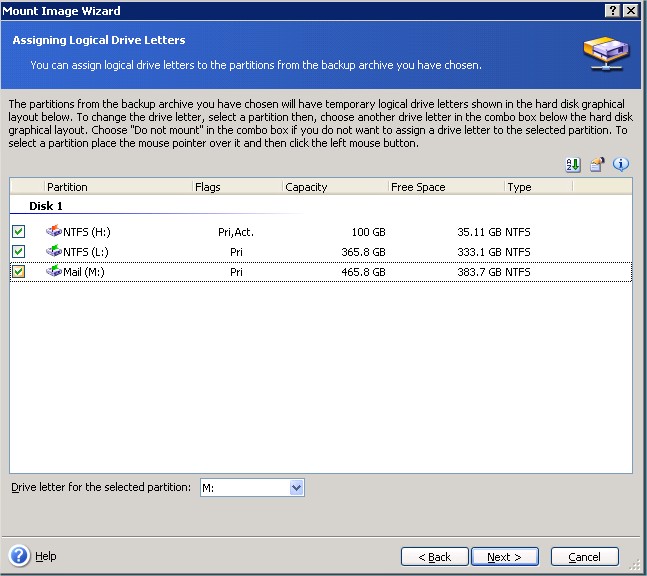Screen dimensions: 647x576
Task: Click the NTFS (H:) partition drive icon
Action: tap(54, 232)
